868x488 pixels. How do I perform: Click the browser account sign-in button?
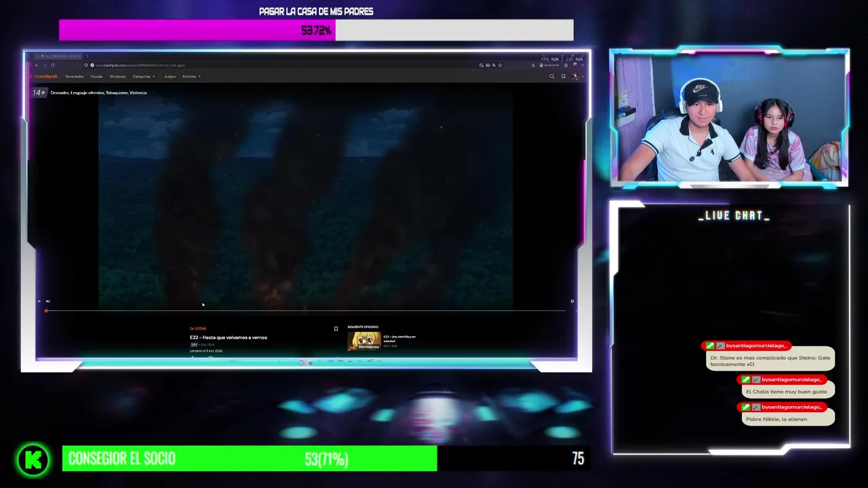[x=549, y=65]
